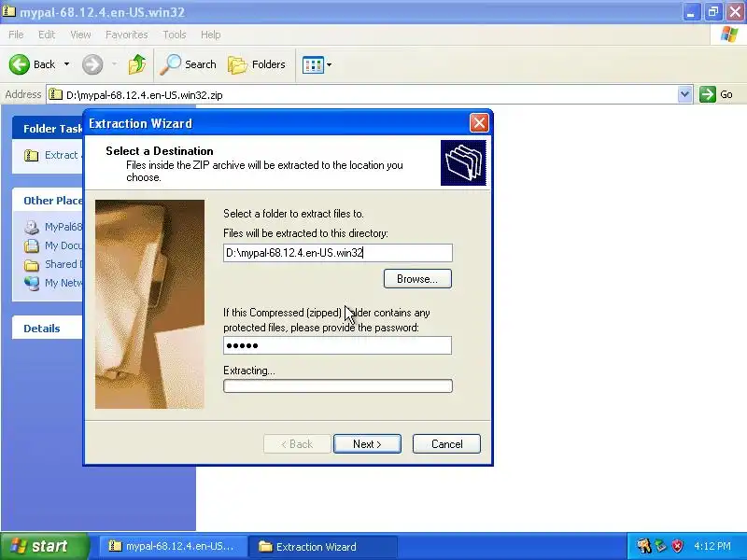
Task: Click the extraction directory text field
Action: [338, 253]
